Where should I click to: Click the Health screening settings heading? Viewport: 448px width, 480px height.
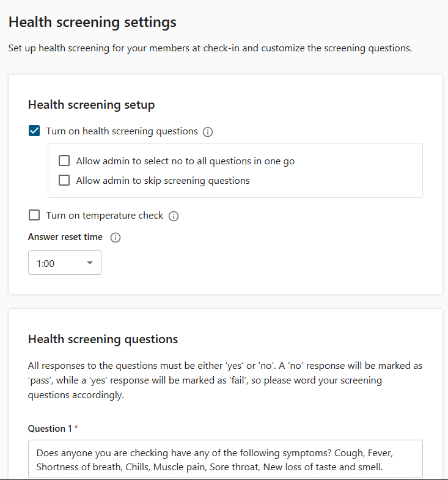click(x=92, y=22)
